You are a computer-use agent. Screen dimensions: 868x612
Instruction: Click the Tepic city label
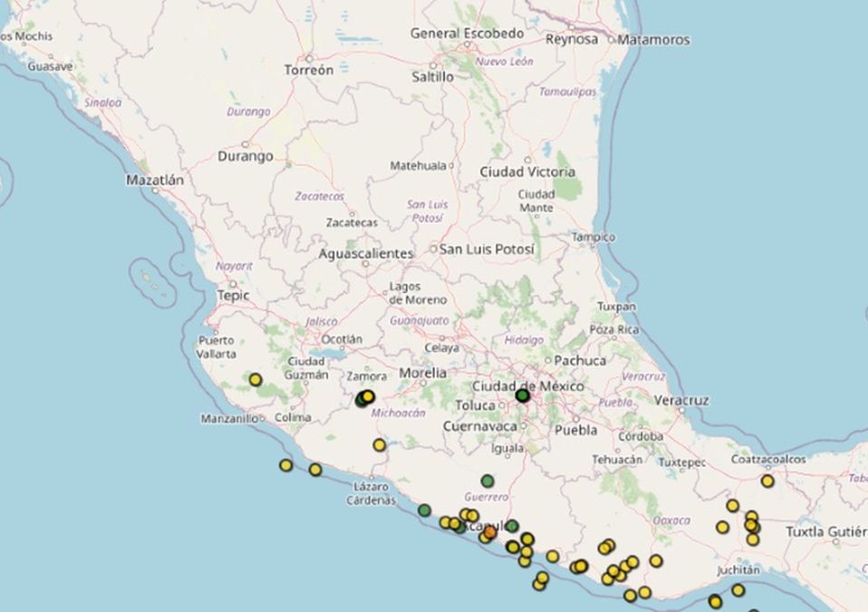pos(233,296)
